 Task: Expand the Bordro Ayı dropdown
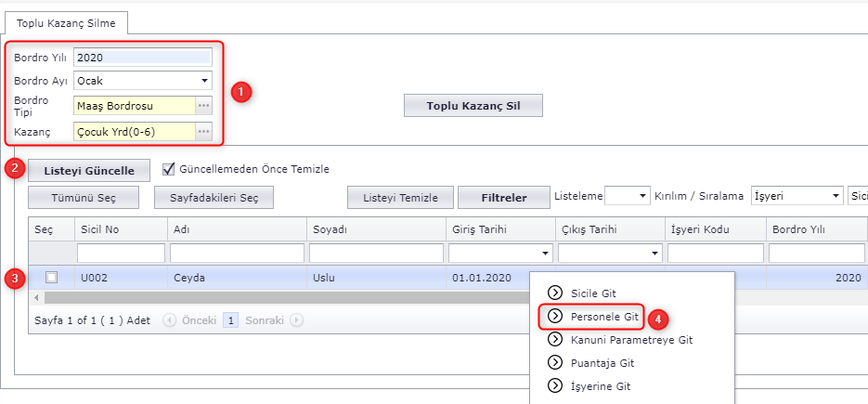(203, 81)
